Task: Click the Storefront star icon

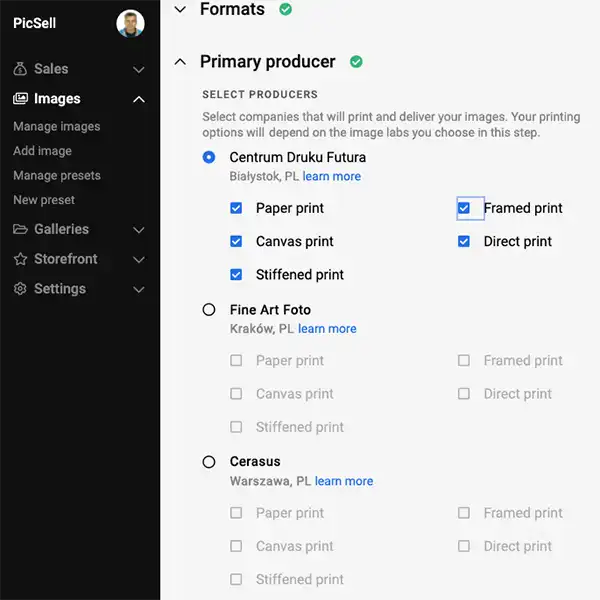Action: coord(20,259)
